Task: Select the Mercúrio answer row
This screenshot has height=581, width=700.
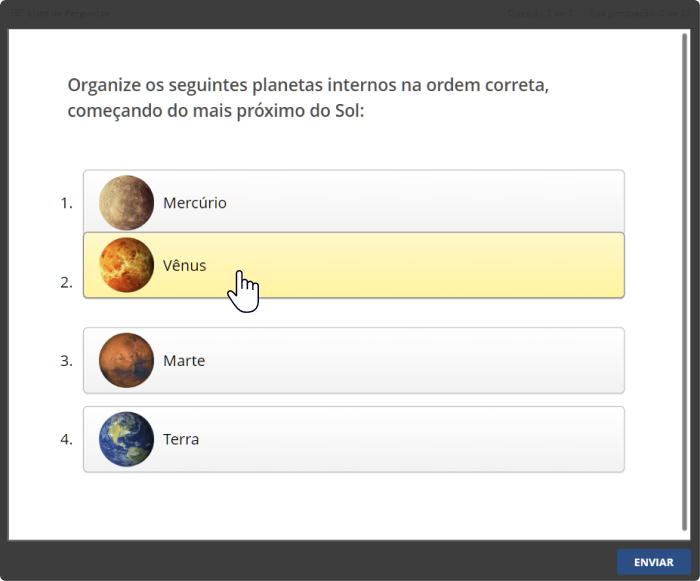Action: (x=354, y=201)
